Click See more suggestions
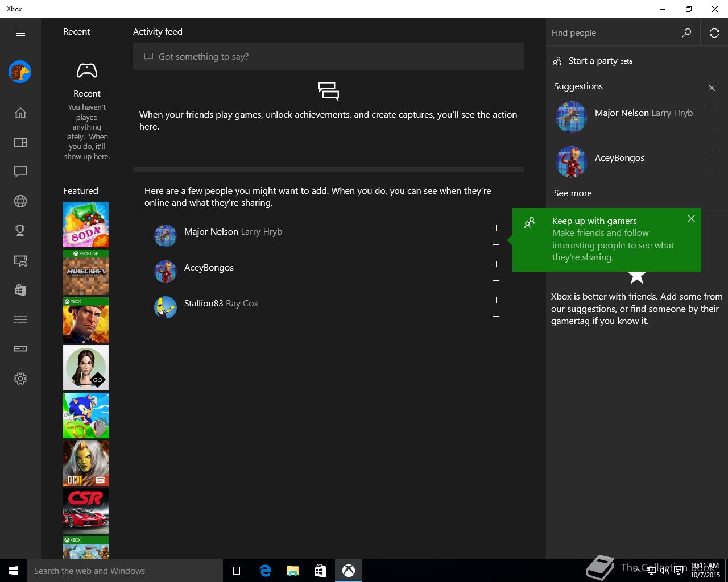The width and height of the screenshot is (728, 582). 573,193
